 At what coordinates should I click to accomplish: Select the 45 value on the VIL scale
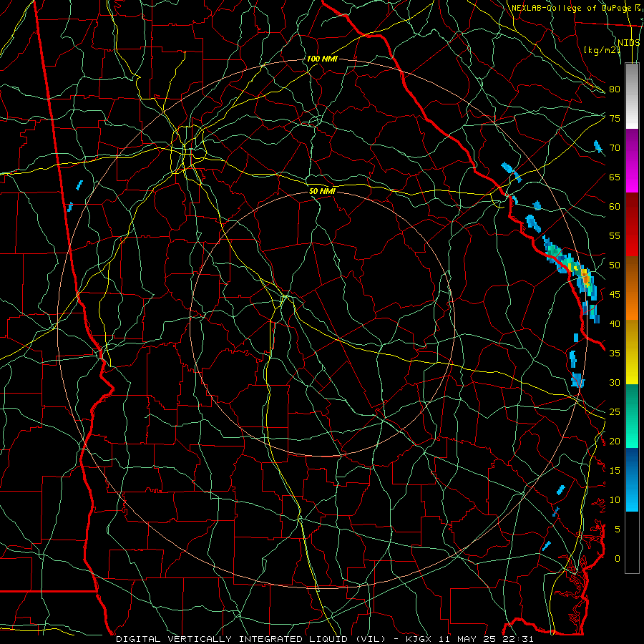coord(615,295)
